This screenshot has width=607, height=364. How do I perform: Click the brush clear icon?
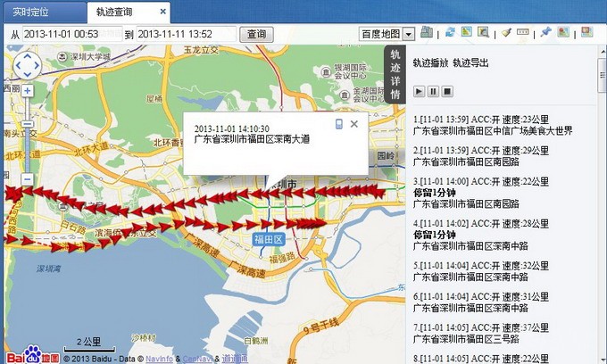(506, 33)
